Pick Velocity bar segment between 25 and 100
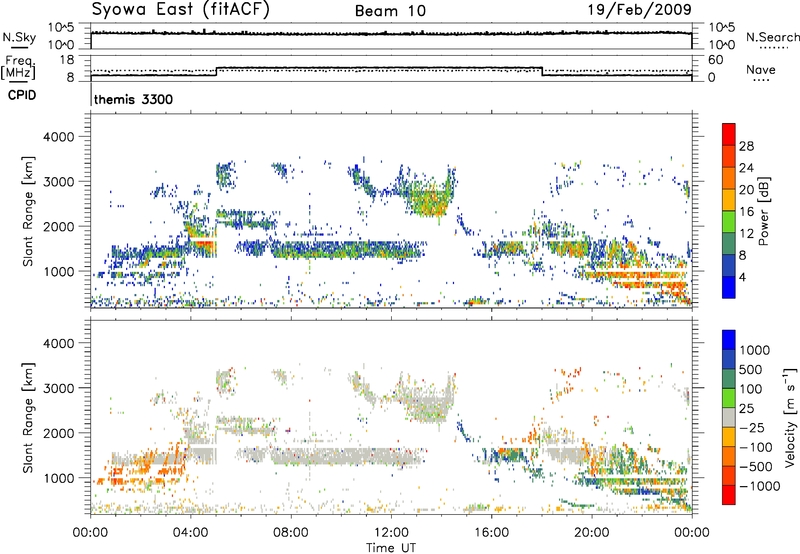The height and width of the screenshot is (554, 800). tap(729, 398)
